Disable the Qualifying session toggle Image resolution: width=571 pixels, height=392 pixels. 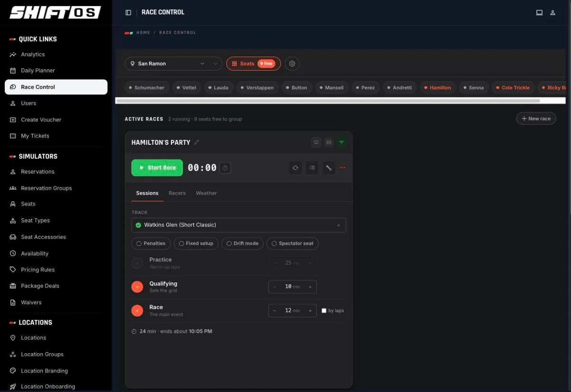pyautogui.click(x=137, y=287)
